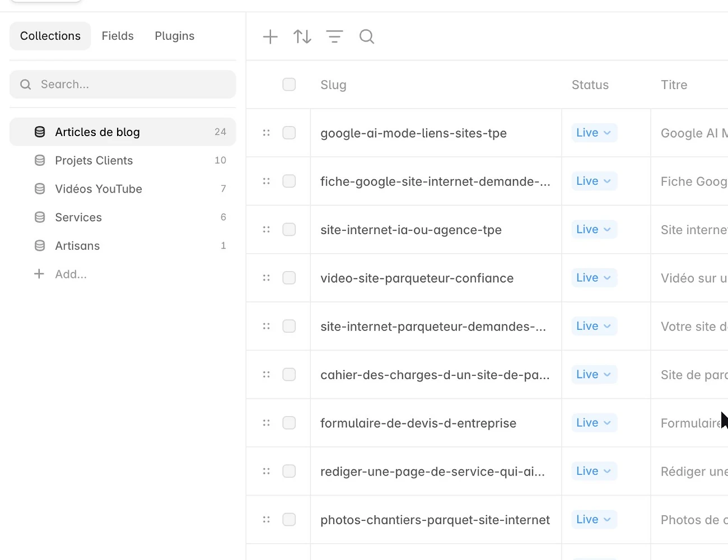Viewport: 728px width, 560px height.
Task: Click drag handle of photos-chantiers-parquet-site-internet row
Action: pyautogui.click(x=267, y=520)
